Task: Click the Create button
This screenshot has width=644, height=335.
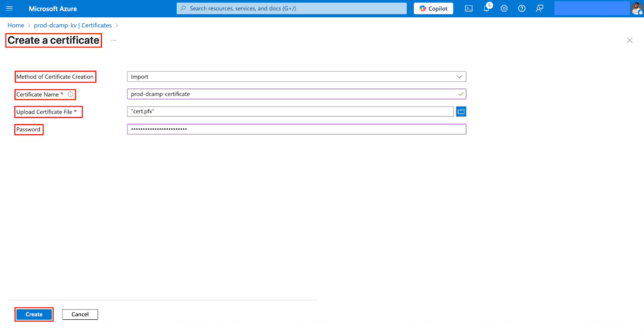Action: pos(34,314)
